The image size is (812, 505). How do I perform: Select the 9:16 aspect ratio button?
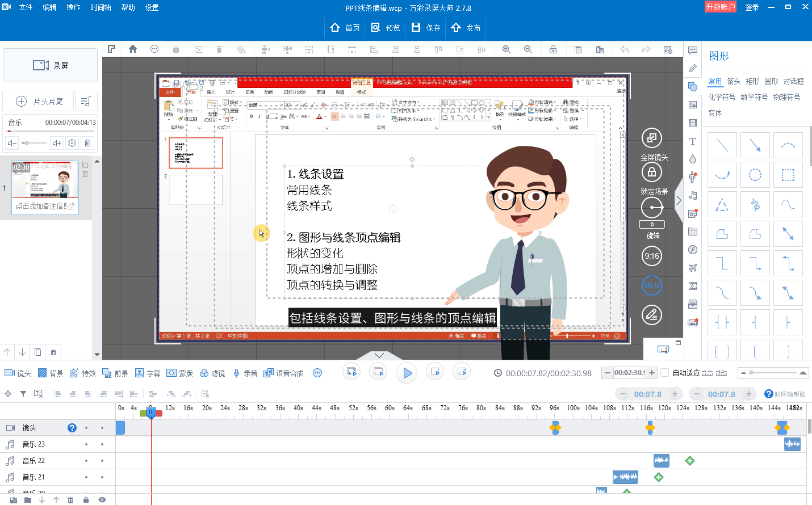pyautogui.click(x=652, y=256)
